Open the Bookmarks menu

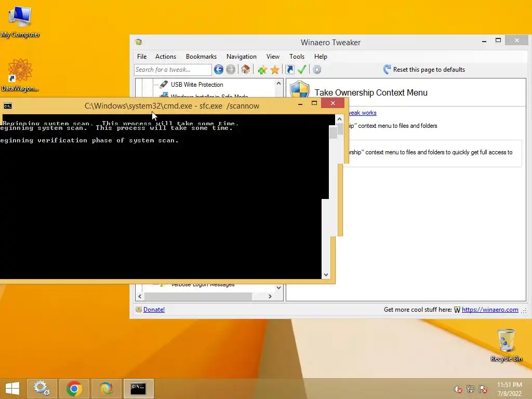click(x=201, y=57)
